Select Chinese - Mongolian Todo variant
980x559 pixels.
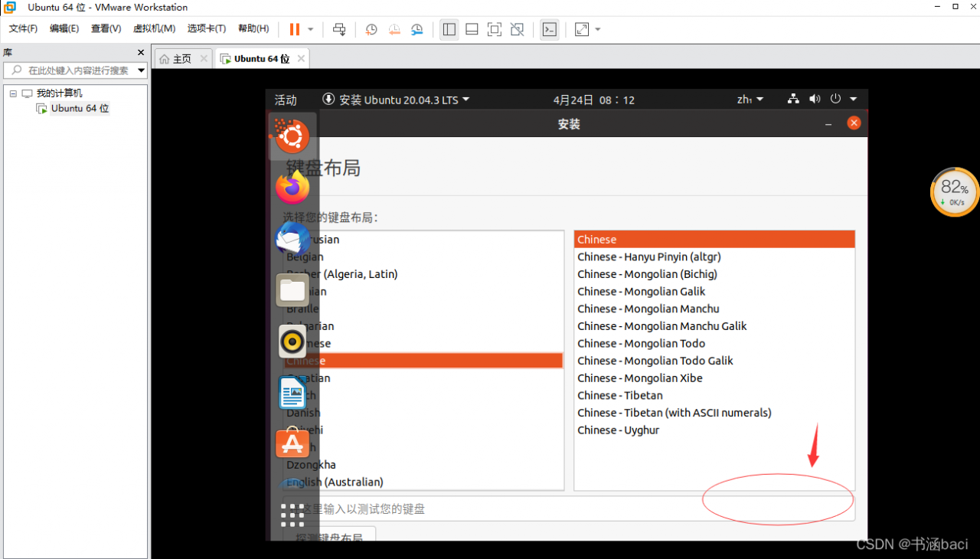pos(714,344)
